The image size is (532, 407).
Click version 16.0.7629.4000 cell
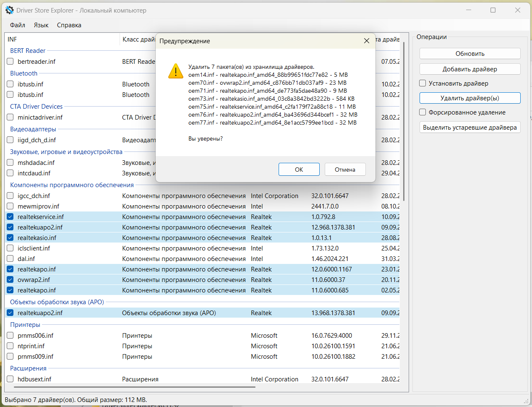click(331, 336)
